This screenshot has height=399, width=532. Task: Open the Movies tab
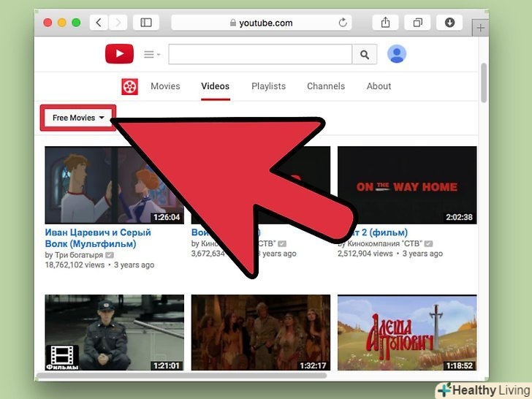coord(165,86)
